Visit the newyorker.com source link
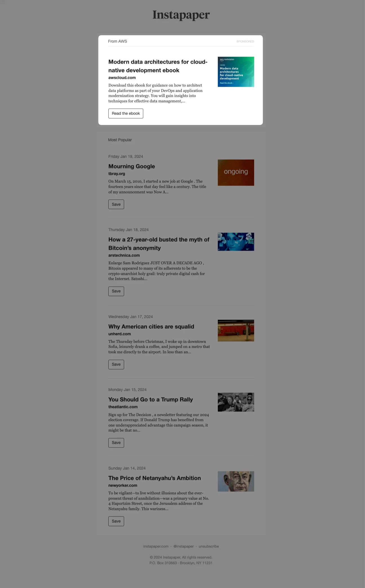 123,485
